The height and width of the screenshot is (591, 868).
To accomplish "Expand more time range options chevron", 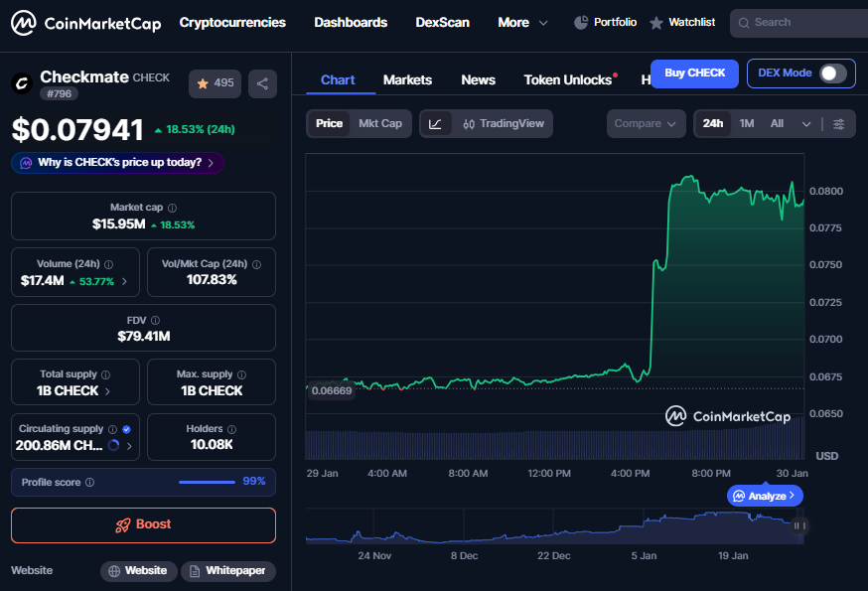I will click(806, 124).
